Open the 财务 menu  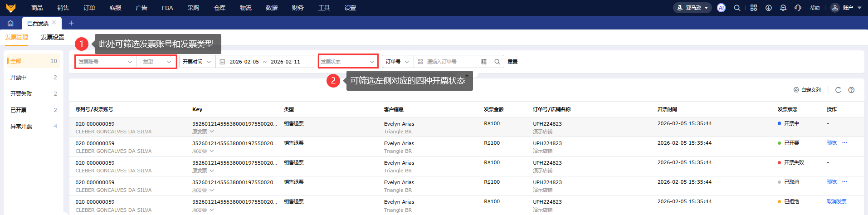tap(298, 8)
